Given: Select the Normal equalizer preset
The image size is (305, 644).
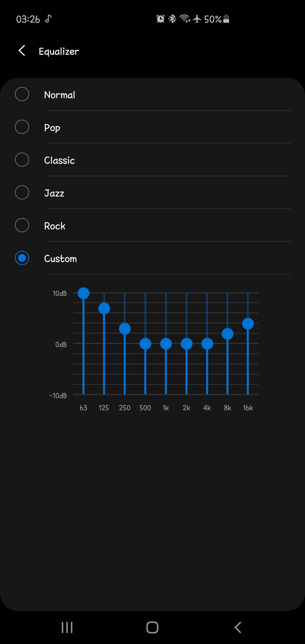Looking at the screenshot, I should pos(22,94).
